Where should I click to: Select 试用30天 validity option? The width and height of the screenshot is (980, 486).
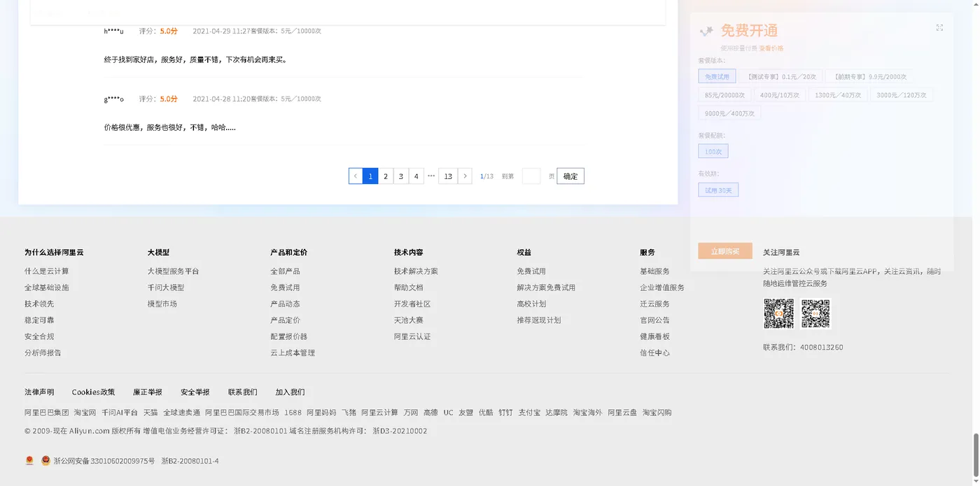pyautogui.click(x=718, y=190)
